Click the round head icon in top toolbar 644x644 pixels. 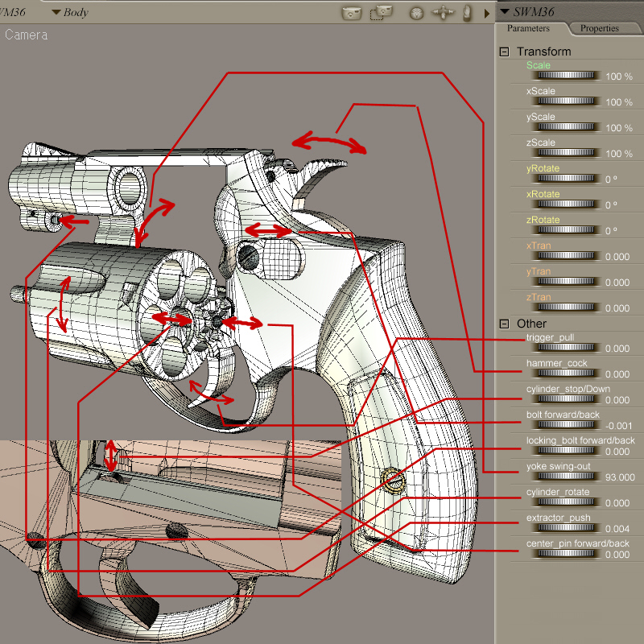416,13
